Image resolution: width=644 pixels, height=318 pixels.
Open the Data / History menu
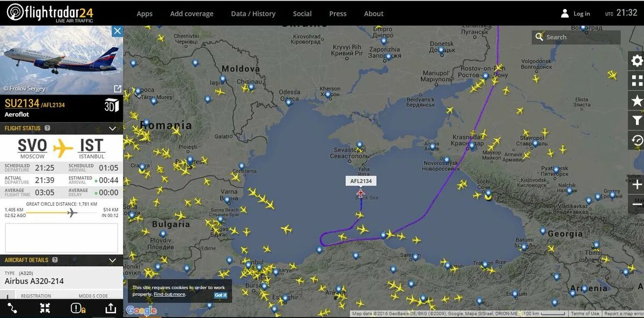(253, 14)
